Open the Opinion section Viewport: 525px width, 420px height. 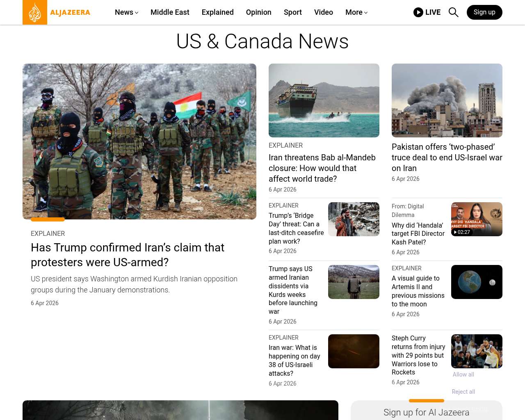pos(259,12)
